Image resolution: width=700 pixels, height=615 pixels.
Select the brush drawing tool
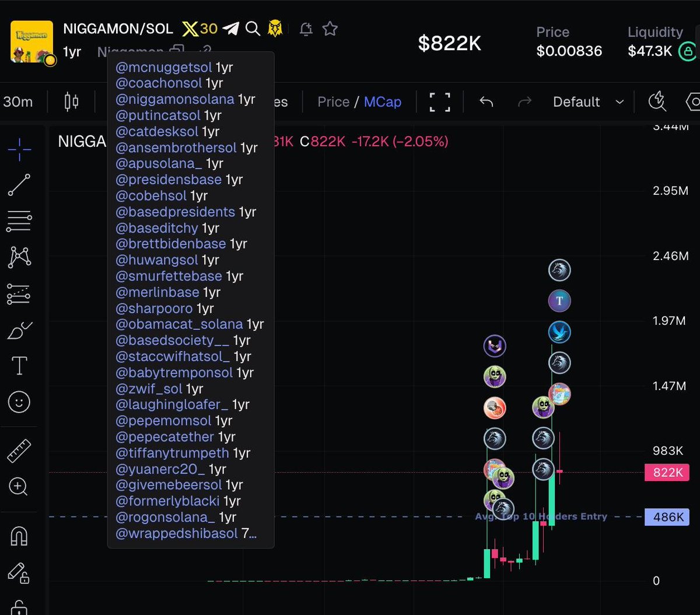click(19, 330)
